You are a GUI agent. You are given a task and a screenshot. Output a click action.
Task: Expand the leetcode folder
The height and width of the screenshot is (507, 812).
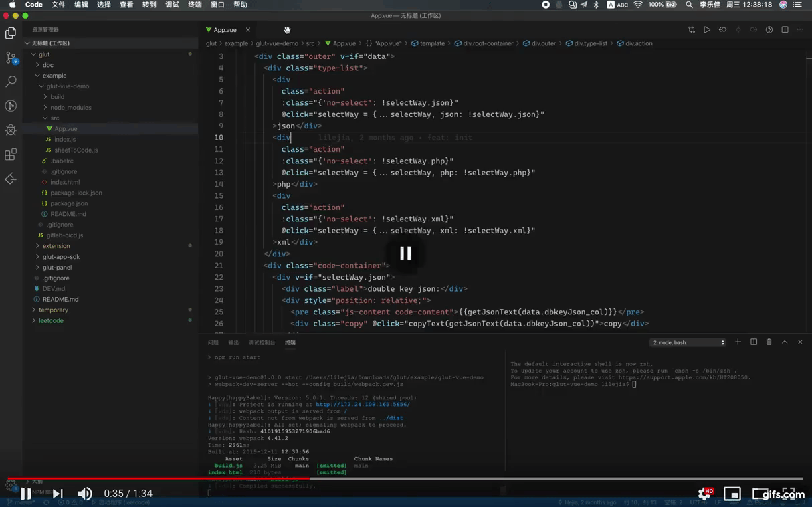click(x=110, y=320)
